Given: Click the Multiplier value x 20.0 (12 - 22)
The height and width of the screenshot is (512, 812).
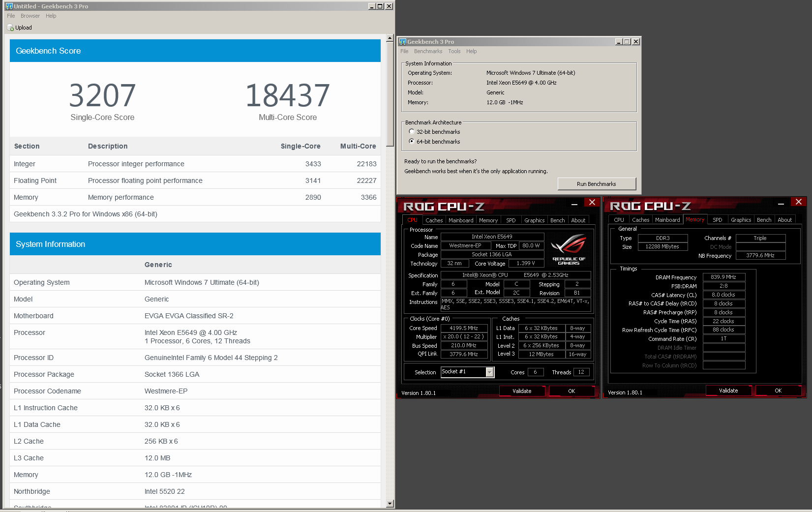Looking at the screenshot, I should point(464,337).
